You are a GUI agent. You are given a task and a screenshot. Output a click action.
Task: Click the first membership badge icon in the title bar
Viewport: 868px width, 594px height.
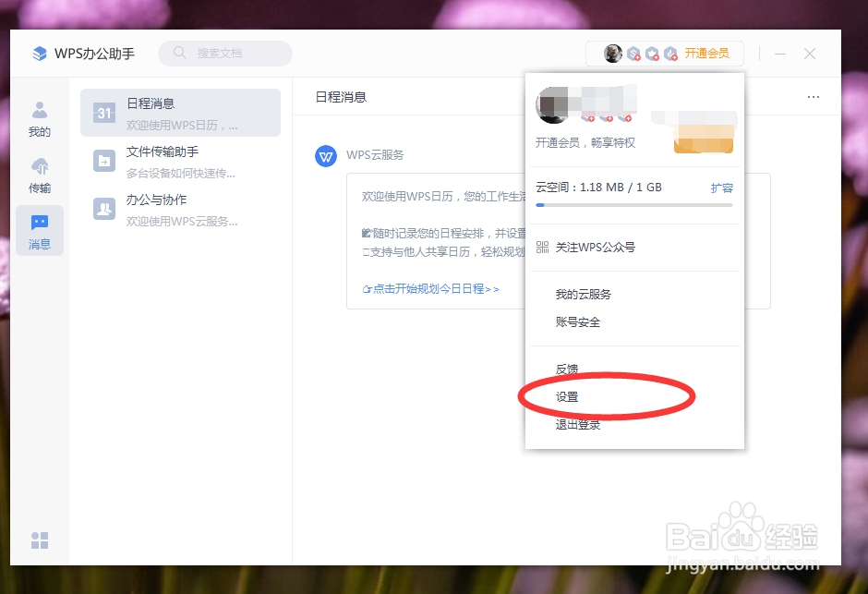point(633,54)
